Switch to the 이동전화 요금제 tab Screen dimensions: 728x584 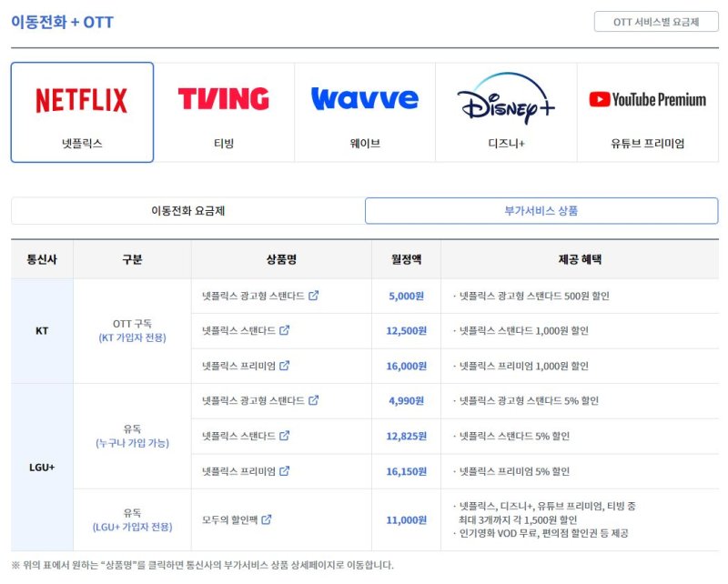click(x=187, y=211)
